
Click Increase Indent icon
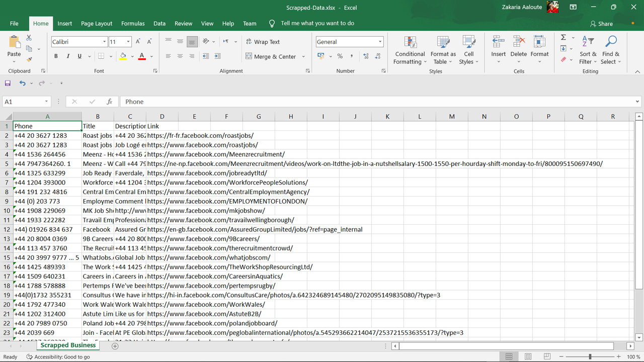click(217, 56)
